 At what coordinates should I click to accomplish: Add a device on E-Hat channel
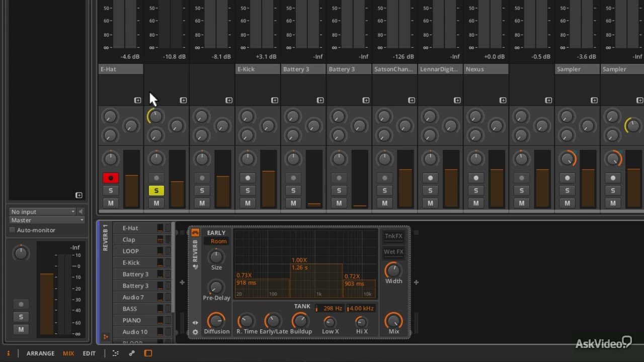pos(137,101)
